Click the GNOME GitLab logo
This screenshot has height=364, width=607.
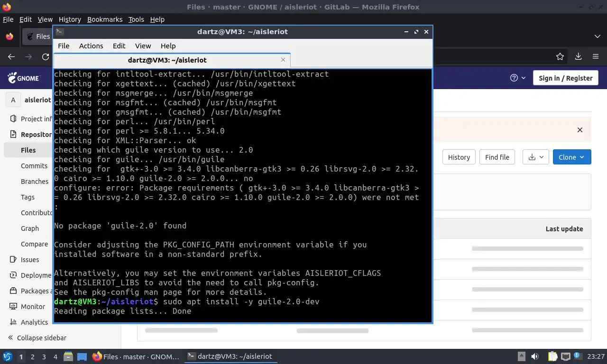23,78
